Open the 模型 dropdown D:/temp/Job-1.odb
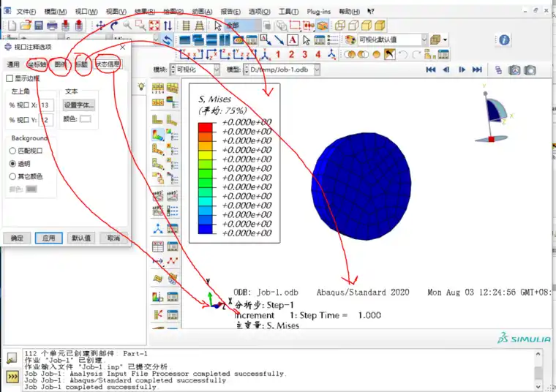This screenshot has width=556, height=392. [x=282, y=69]
